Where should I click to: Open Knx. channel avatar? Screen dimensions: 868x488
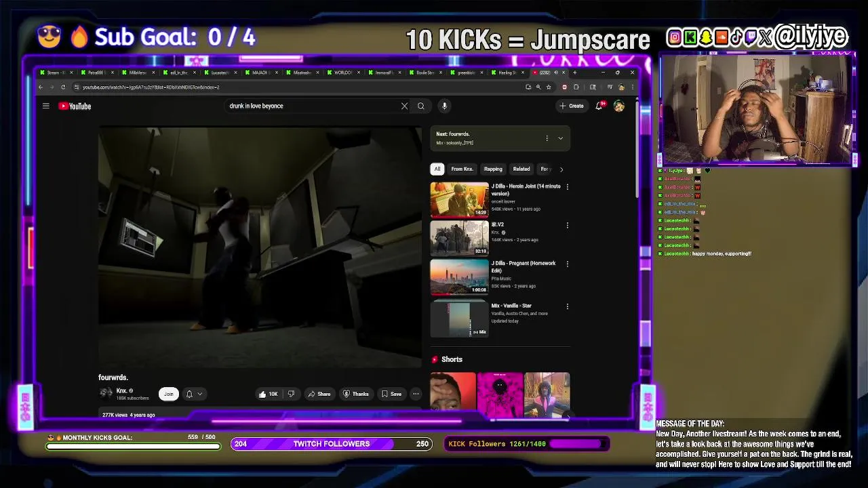click(106, 393)
